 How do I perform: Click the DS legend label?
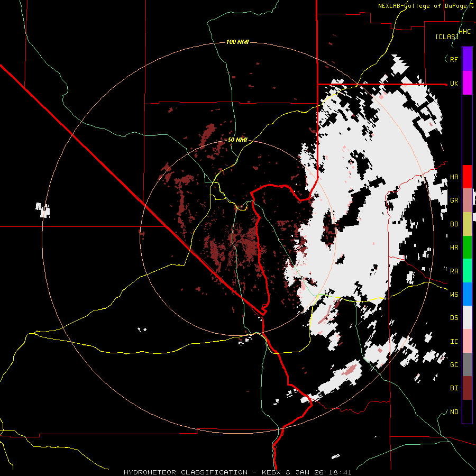click(x=454, y=318)
